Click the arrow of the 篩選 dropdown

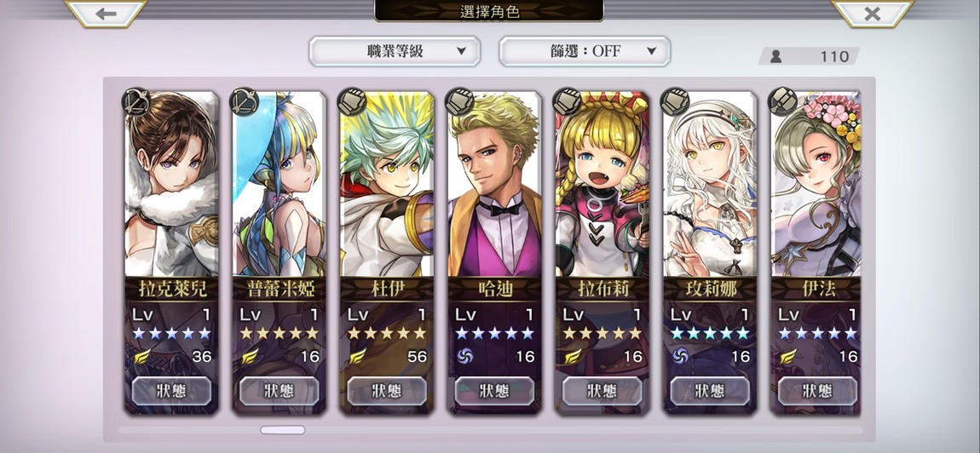(651, 51)
